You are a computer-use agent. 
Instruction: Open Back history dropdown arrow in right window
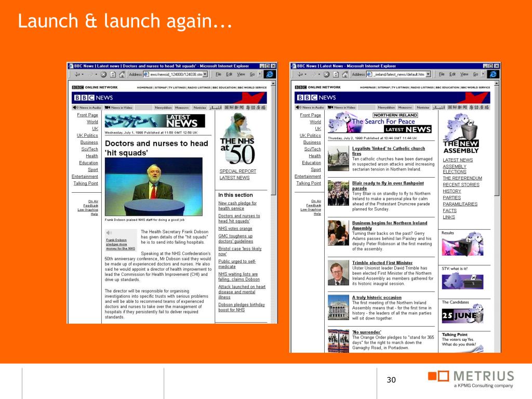click(x=305, y=74)
